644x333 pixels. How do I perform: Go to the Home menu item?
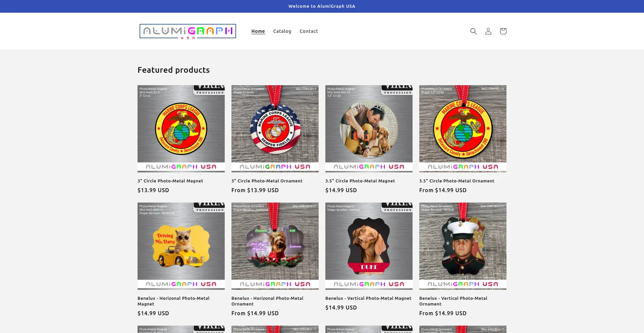tap(258, 31)
